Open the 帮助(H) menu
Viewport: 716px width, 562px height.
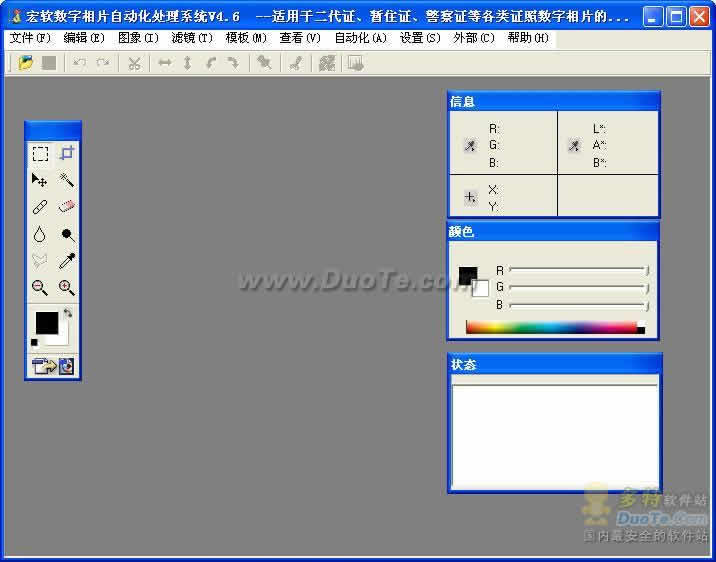point(528,38)
